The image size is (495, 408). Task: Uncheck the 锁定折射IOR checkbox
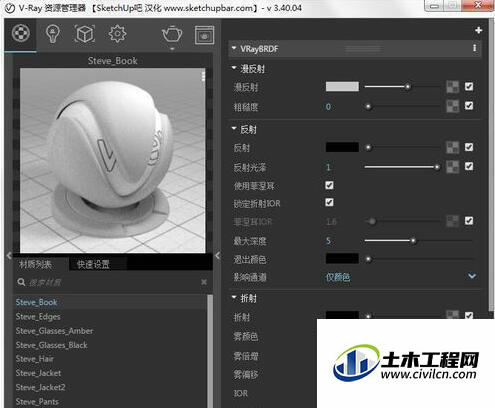click(329, 202)
